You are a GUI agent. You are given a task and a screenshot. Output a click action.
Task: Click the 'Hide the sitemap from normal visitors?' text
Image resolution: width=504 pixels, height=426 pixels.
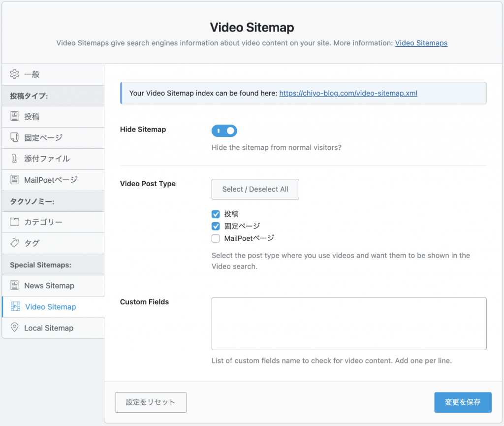click(277, 148)
